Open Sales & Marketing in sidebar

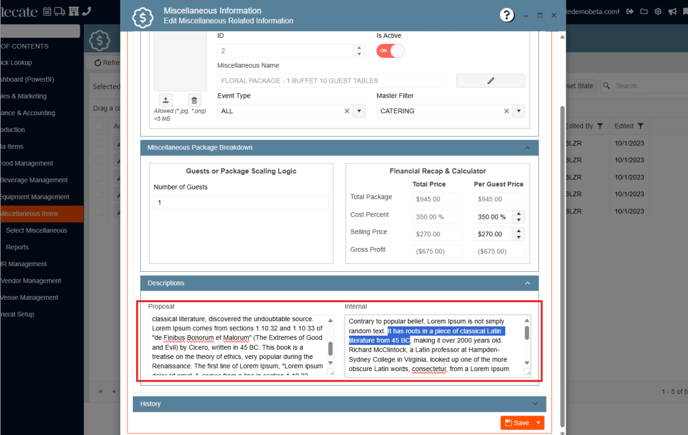click(42, 96)
